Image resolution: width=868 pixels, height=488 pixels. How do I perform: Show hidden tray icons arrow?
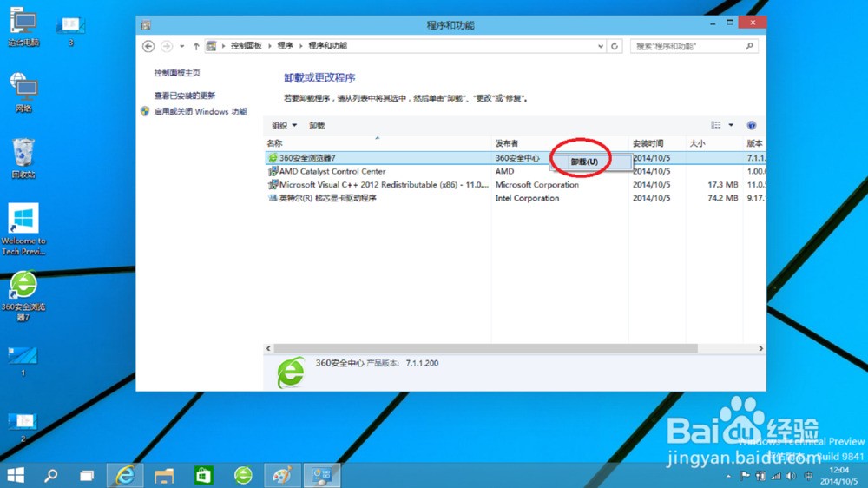(x=728, y=476)
